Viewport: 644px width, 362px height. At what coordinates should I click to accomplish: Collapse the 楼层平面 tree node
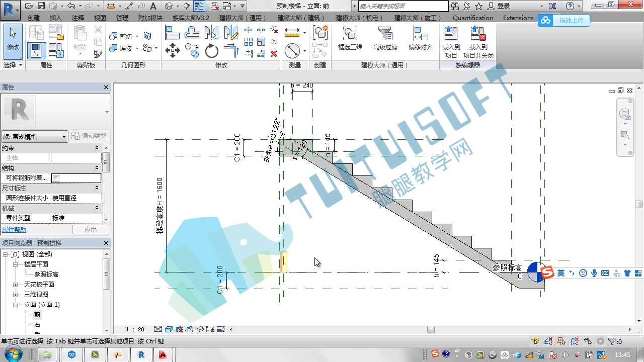pos(15,264)
